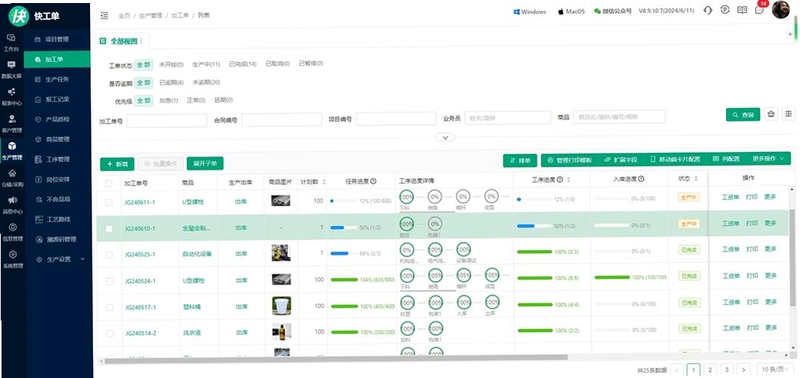This screenshot has width=800, height=378.
Task: Collapse sidebar with hamburger icon
Action: 105,16
